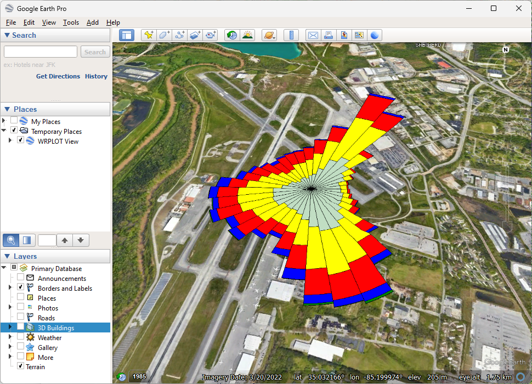Open the Add menu
The width and height of the screenshot is (532, 384).
coord(92,22)
